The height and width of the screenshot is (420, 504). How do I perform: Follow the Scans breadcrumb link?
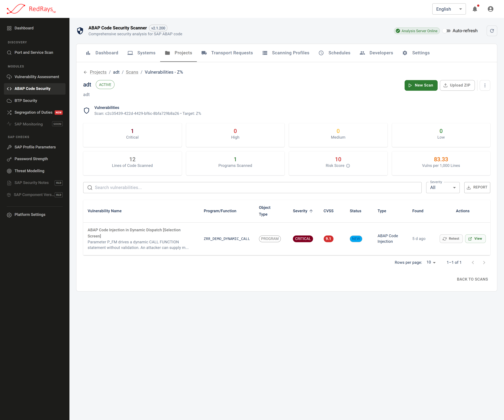pos(132,72)
